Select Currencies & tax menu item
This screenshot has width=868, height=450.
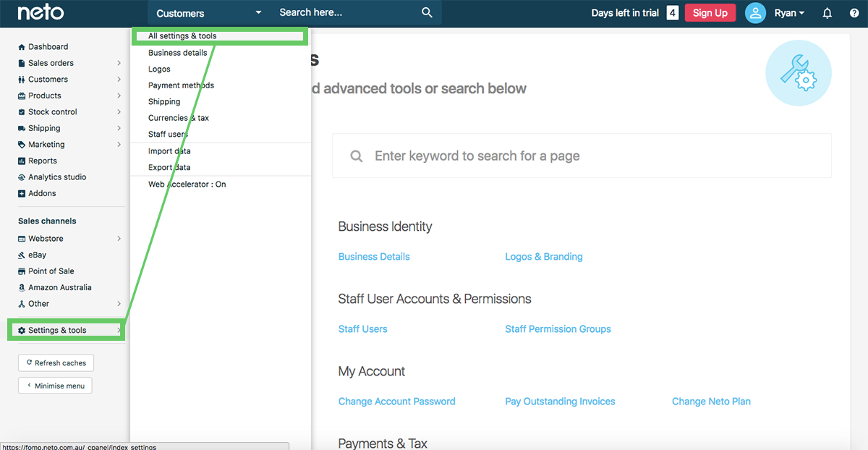(x=179, y=118)
